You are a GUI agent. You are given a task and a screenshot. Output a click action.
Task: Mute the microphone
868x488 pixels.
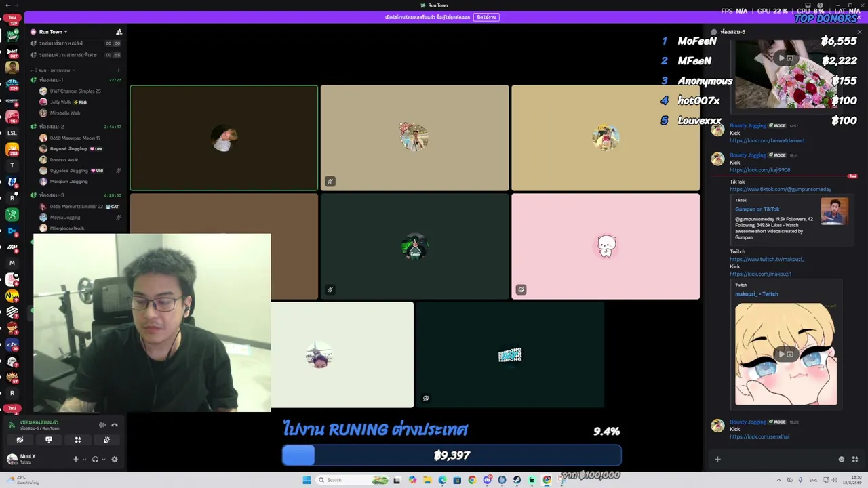point(76,459)
